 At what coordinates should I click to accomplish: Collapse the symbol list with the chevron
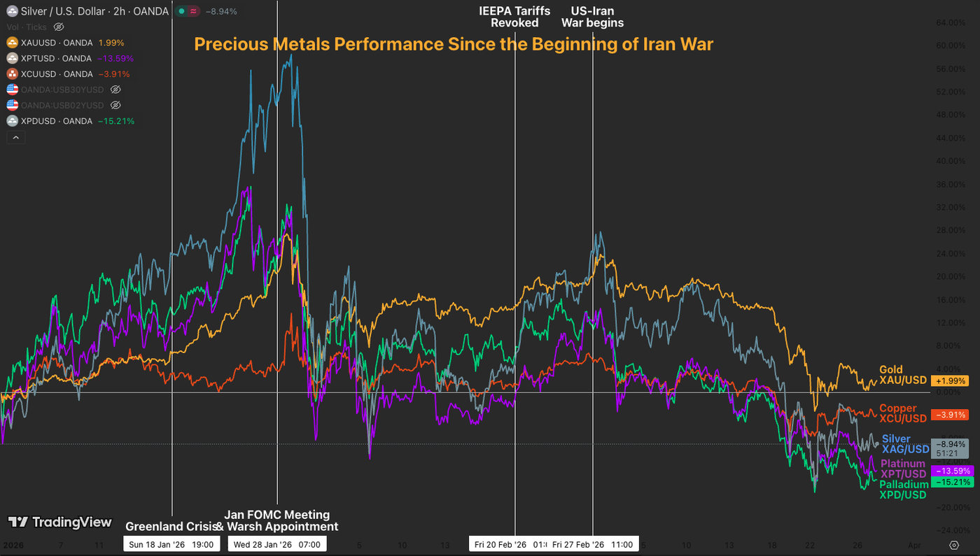coord(15,137)
